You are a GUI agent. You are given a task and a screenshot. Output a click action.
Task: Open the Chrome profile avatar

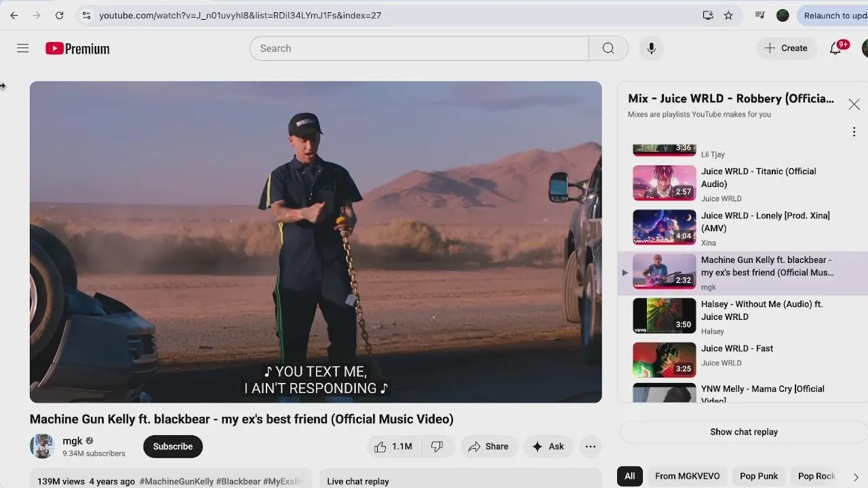click(783, 15)
